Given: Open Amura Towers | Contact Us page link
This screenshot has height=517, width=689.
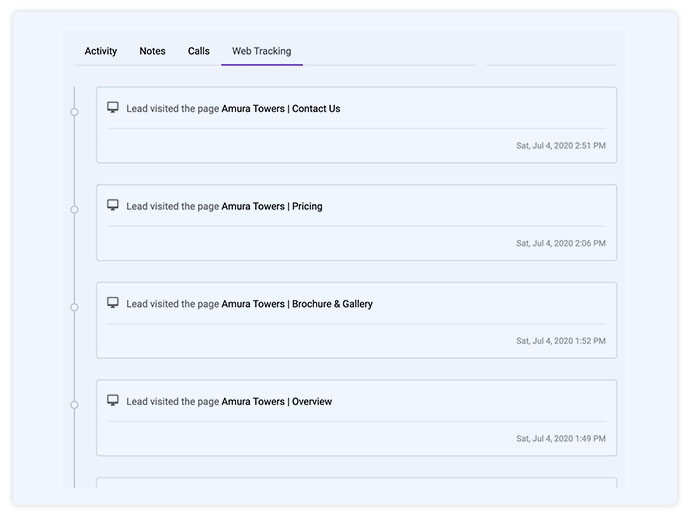Looking at the screenshot, I should point(280,109).
